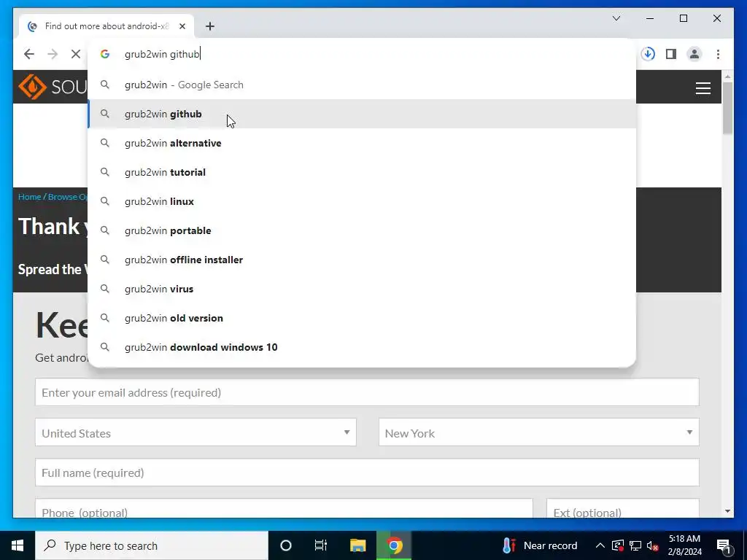
Task: Open a new tab with plus button
Action: coord(210,26)
